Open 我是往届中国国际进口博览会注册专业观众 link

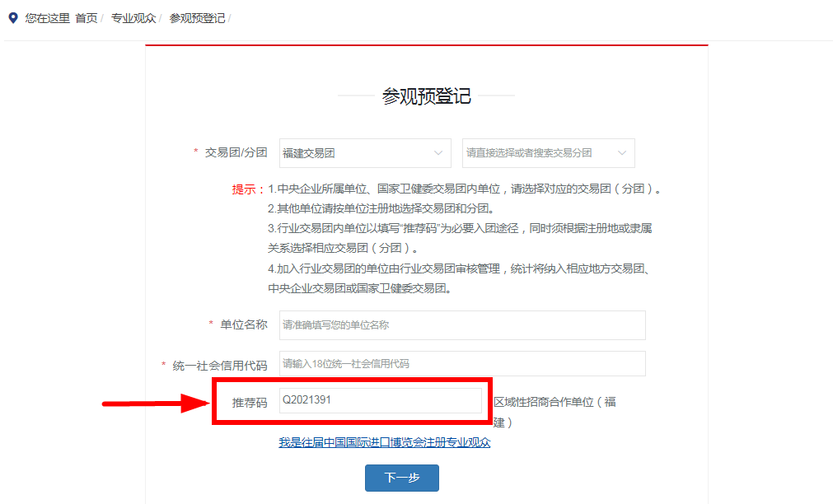pos(385,443)
